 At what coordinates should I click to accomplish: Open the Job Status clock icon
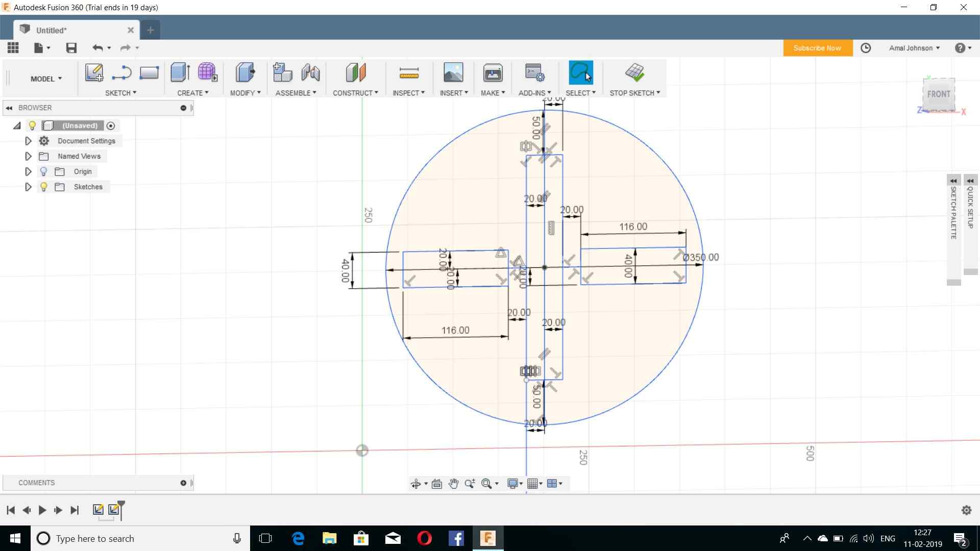coord(866,48)
